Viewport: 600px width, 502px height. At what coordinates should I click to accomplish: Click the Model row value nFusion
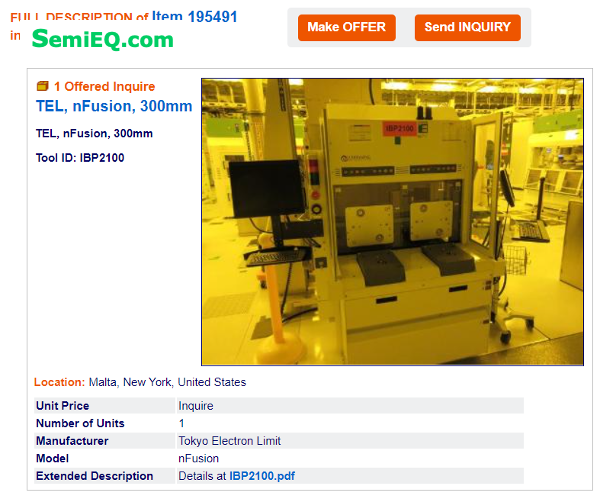pyautogui.click(x=198, y=458)
